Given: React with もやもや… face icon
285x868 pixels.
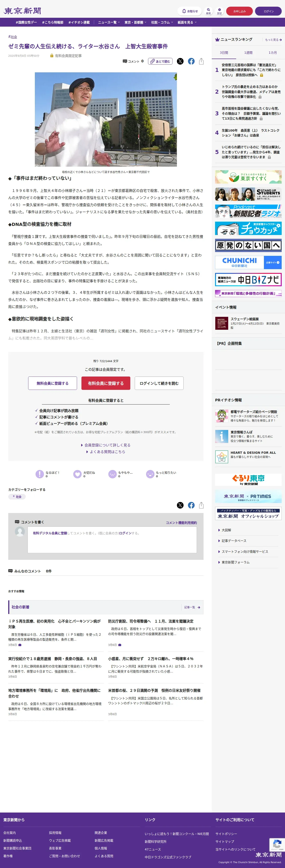Looking at the screenshot, I should click(x=112, y=474).
